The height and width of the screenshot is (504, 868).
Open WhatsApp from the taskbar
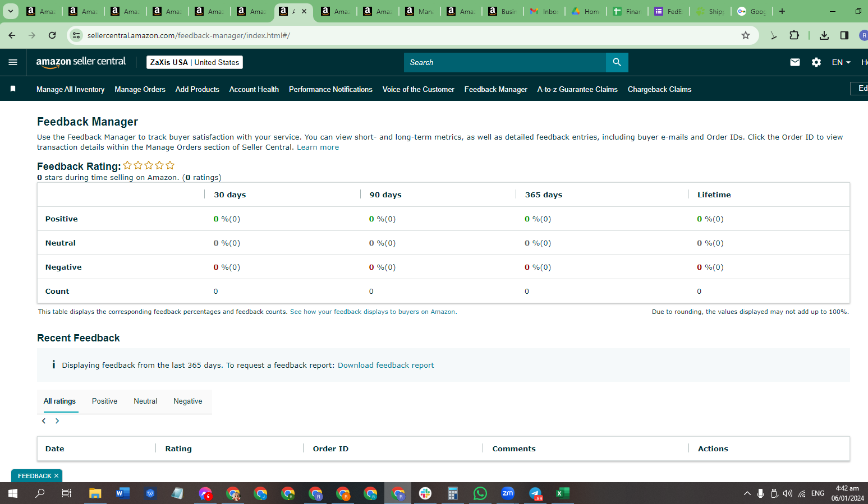coord(480,493)
